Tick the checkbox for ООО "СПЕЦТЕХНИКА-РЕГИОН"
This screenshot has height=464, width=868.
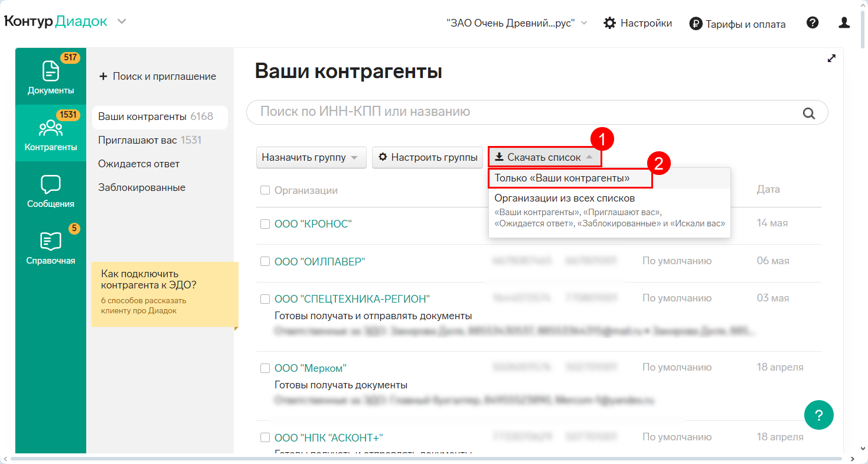265,298
